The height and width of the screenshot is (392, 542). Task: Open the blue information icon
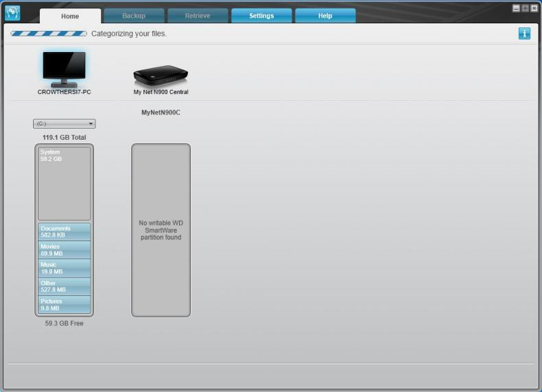[524, 33]
